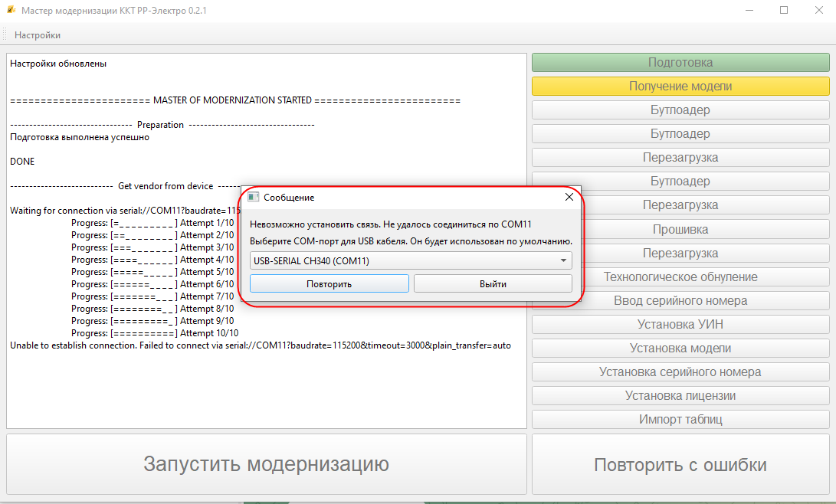This screenshot has height=504, width=836.
Task: Click the Импорт таблиц step
Action: 680,419
